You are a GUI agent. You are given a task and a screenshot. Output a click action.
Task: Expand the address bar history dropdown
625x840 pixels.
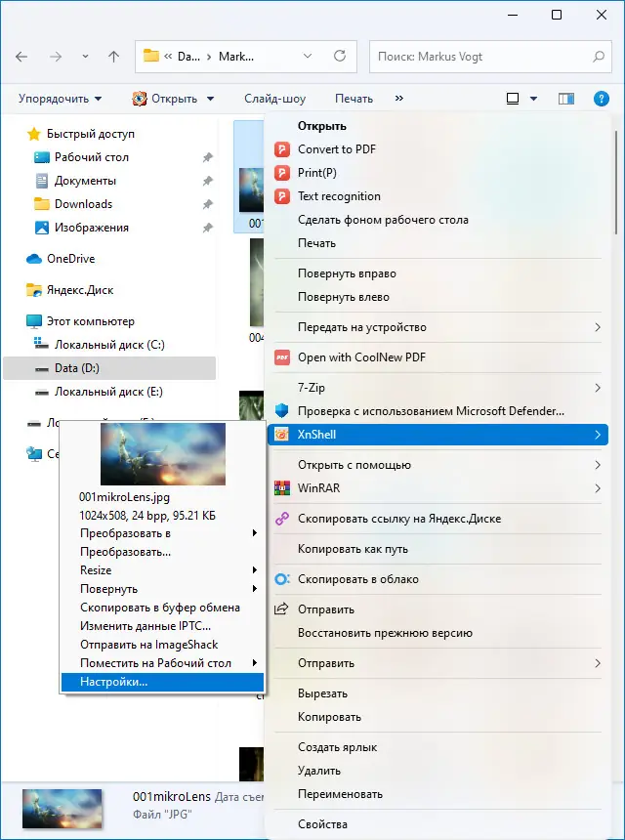[308, 57]
